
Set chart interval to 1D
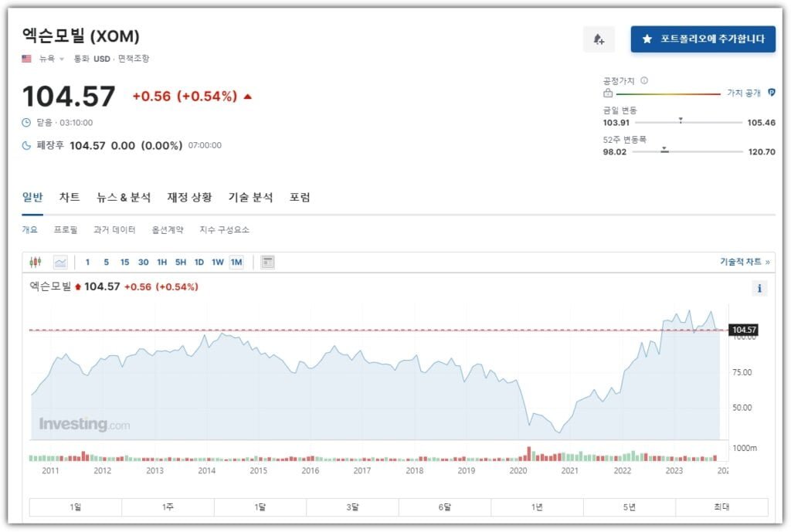(x=199, y=263)
